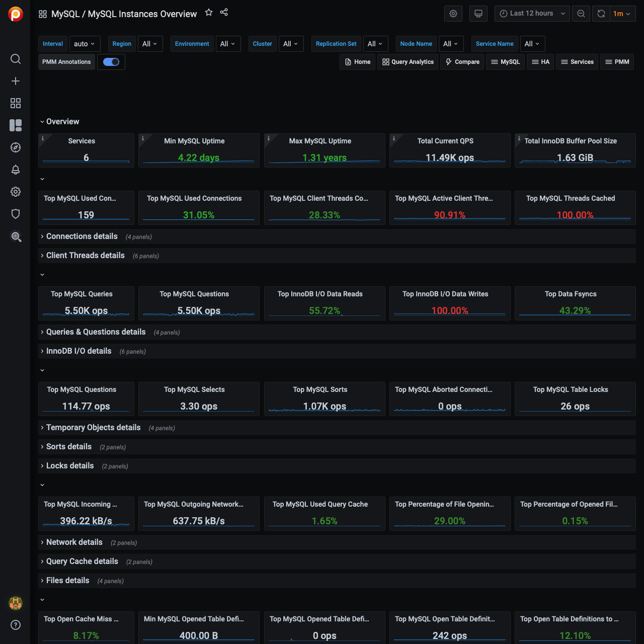Click the share dashboard icon
Screen dimensions: 644x644
click(x=224, y=13)
